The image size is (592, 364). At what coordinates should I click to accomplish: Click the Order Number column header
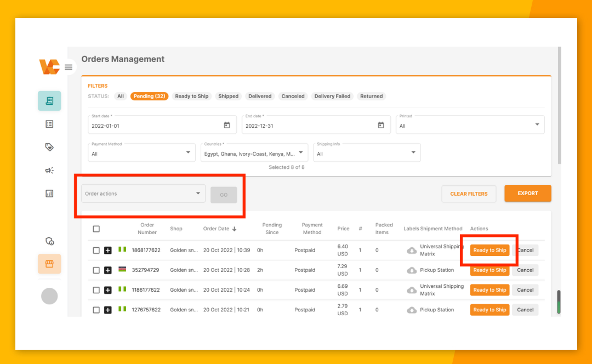point(147,229)
